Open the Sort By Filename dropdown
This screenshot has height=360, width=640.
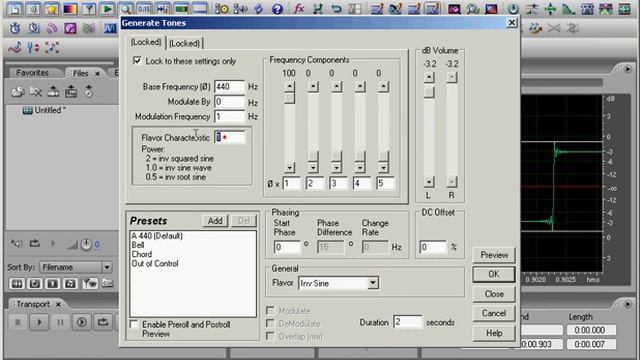(x=107, y=267)
